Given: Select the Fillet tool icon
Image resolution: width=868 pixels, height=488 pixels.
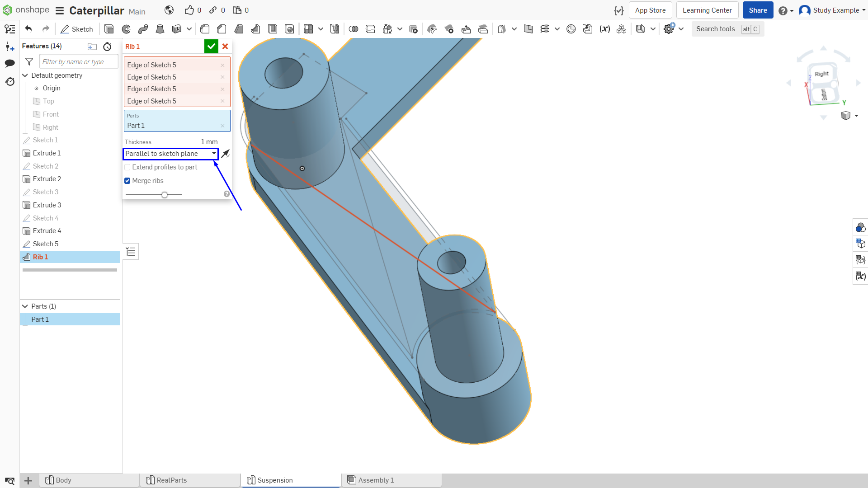Looking at the screenshot, I should [205, 29].
